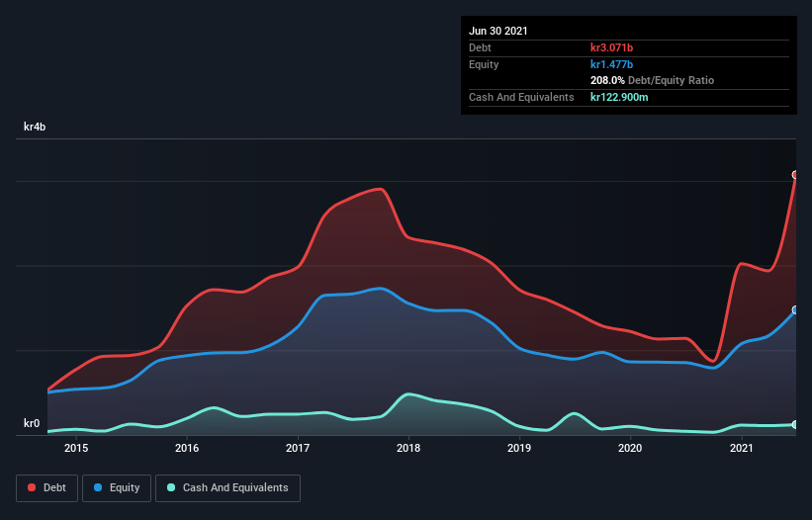Viewport: 812px width, 520px height.
Task: Click the kr1.477b equity value
Action: [x=611, y=64]
